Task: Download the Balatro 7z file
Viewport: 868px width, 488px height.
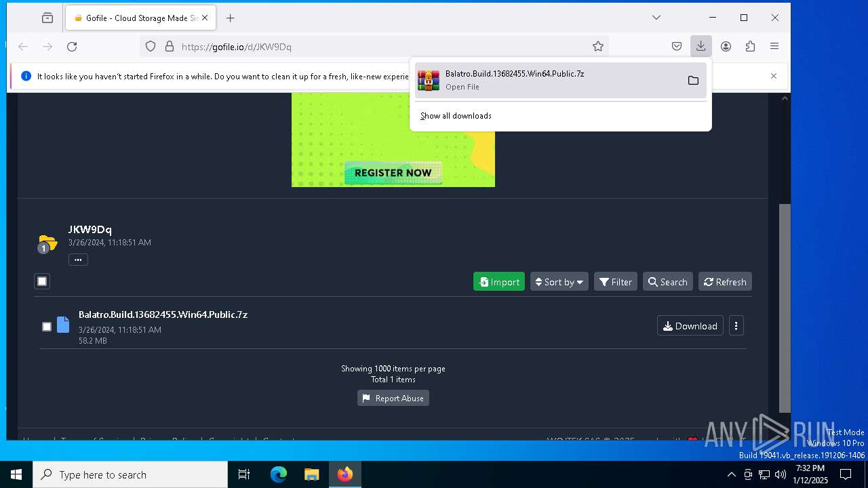Action: (x=690, y=326)
